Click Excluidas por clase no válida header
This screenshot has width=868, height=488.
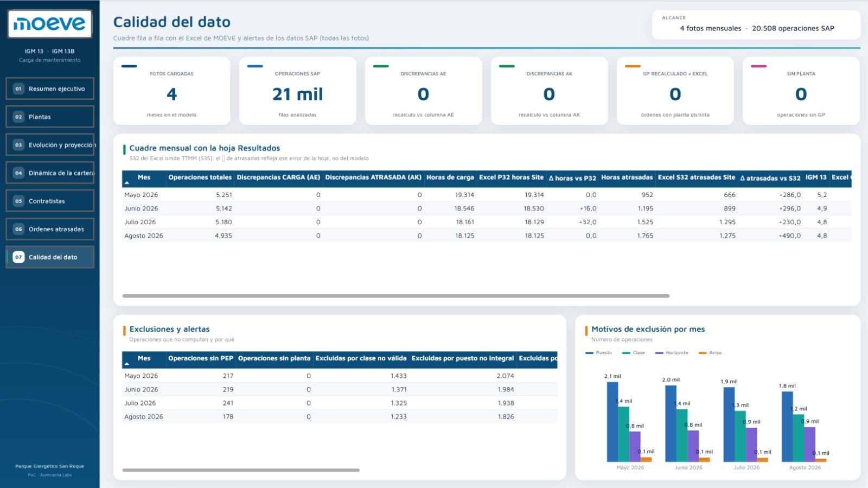[x=361, y=358]
